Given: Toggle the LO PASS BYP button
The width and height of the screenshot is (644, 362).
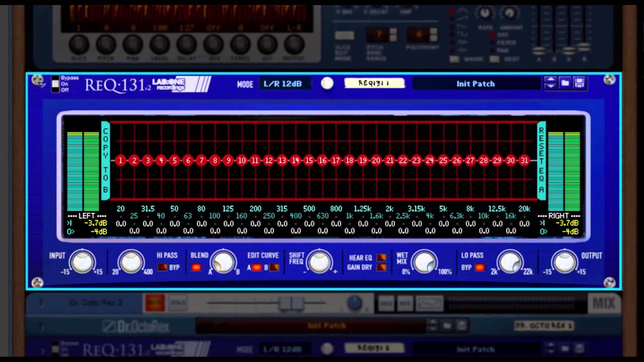Looking at the screenshot, I should coord(480,267).
